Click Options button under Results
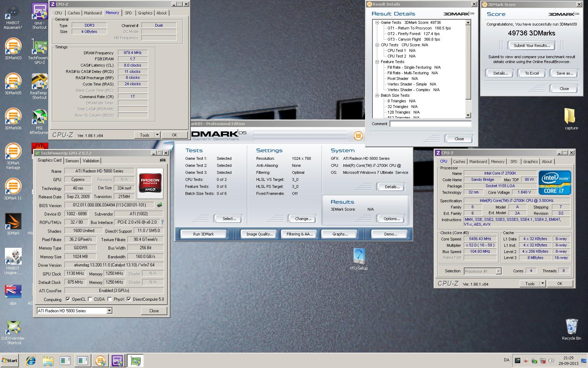588x368 pixels. (x=392, y=219)
